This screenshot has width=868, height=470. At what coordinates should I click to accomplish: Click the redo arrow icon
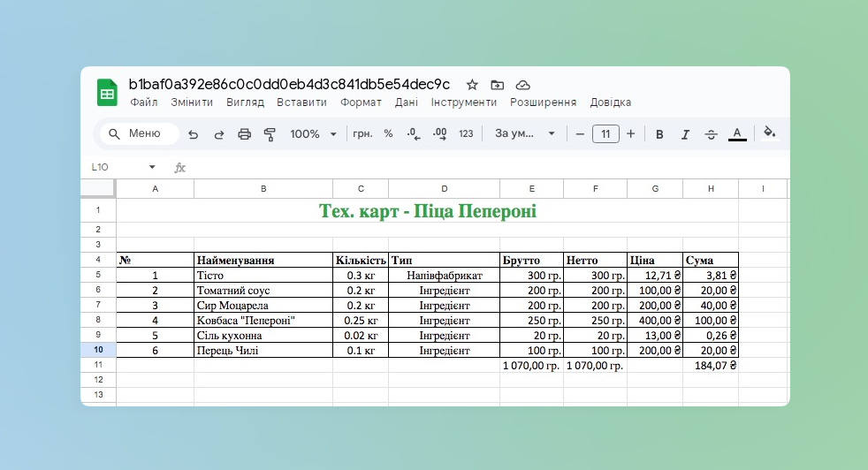pyautogui.click(x=218, y=134)
